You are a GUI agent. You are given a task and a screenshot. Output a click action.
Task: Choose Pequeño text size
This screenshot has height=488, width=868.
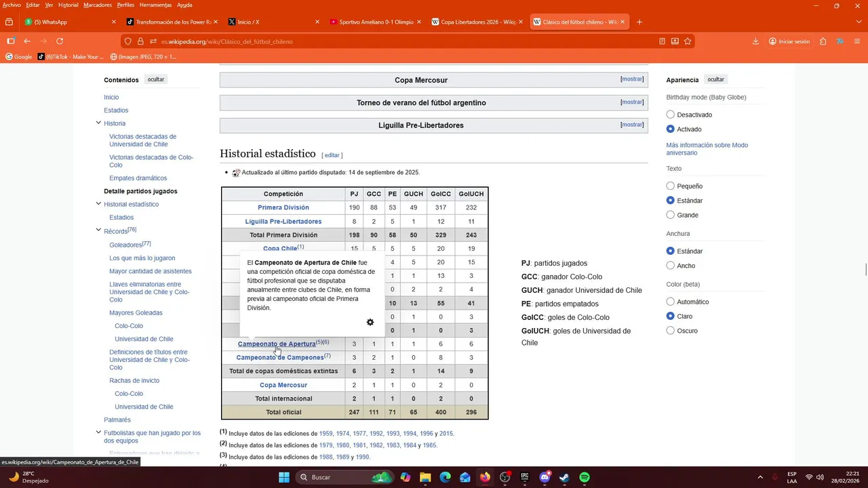(671, 186)
